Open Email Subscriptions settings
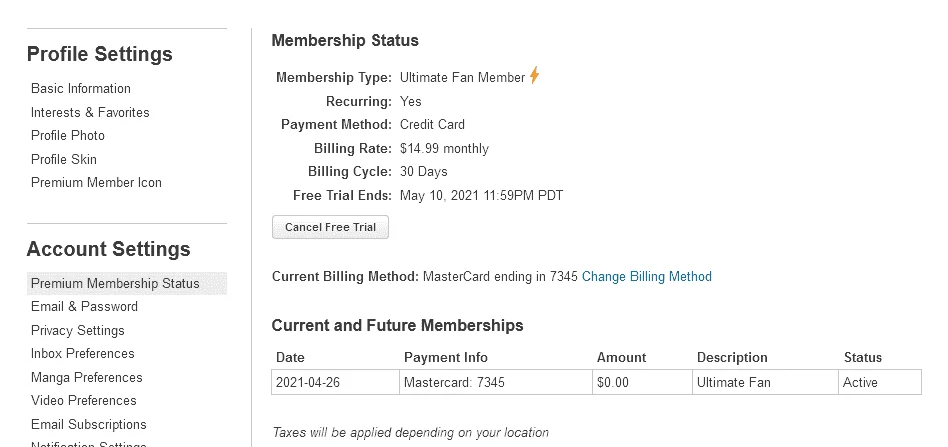This screenshot has height=447, width=948. click(88, 425)
